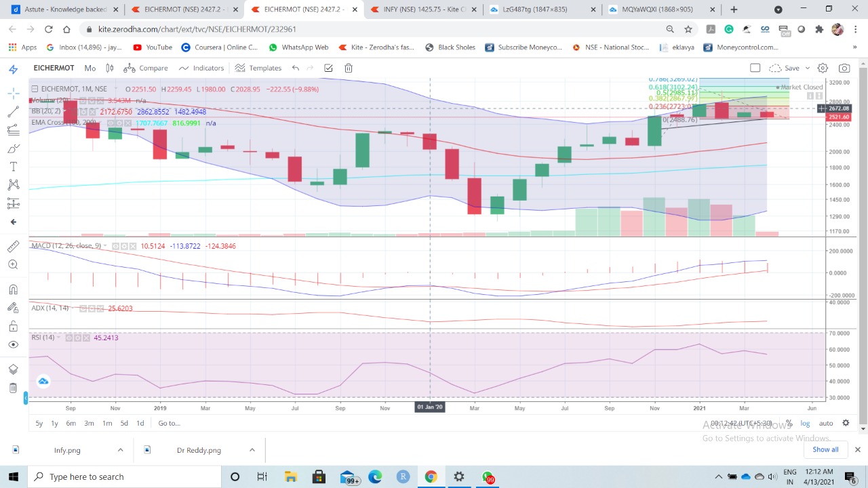Click the top toolbar trash icon

[349, 68]
